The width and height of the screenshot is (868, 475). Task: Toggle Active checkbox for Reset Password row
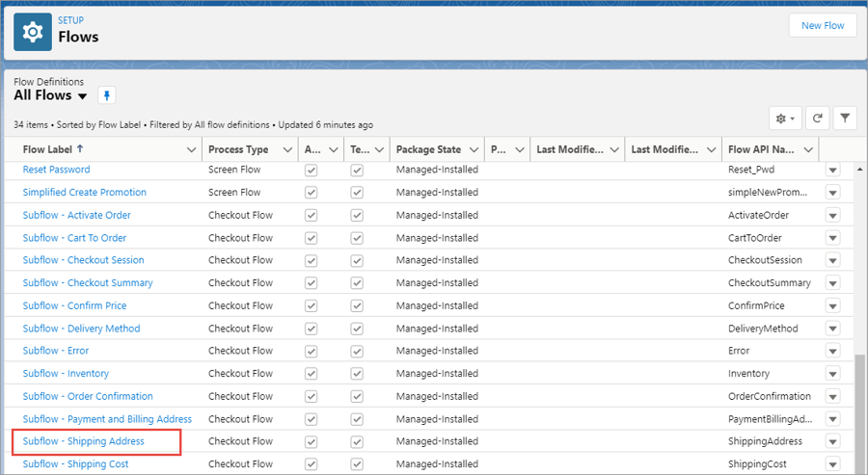311,170
